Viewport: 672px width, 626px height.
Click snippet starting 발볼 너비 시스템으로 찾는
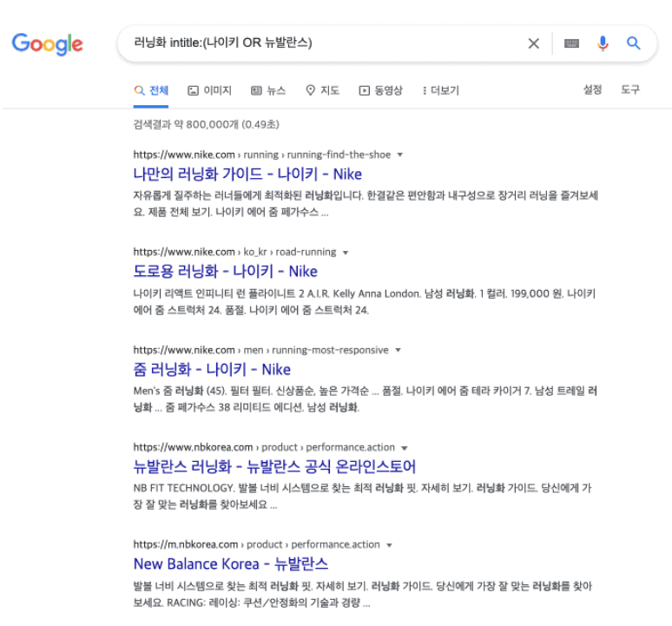tap(363, 594)
